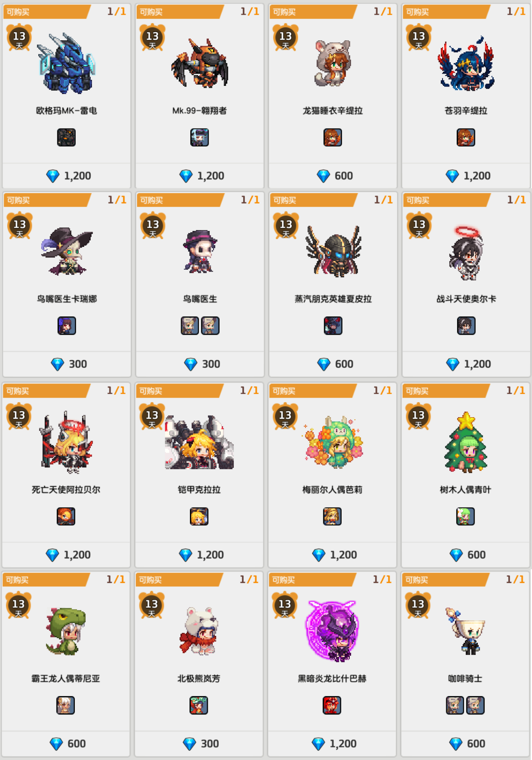Click the first hero portrait under 鸟嘴医生
Image resolution: width=532 pixels, height=760 pixels.
tap(190, 326)
